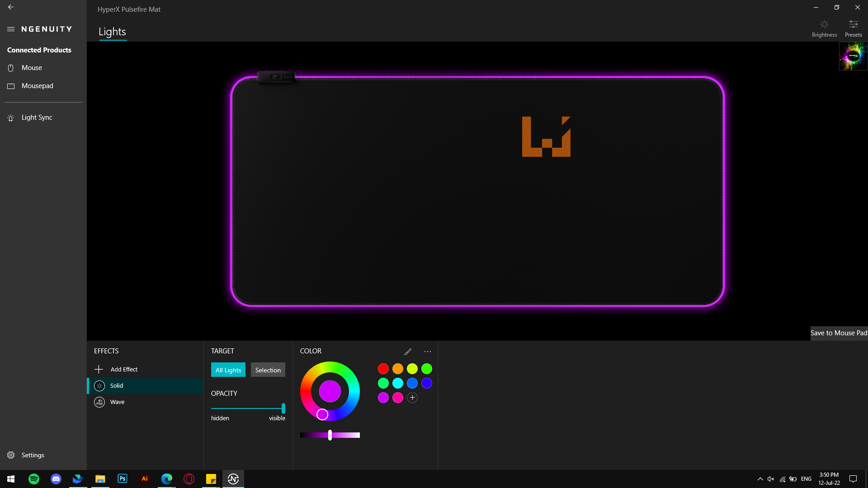Viewport: 868px width, 488px height.
Task: Click the Light Sync sidebar icon
Action: point(10,117)
